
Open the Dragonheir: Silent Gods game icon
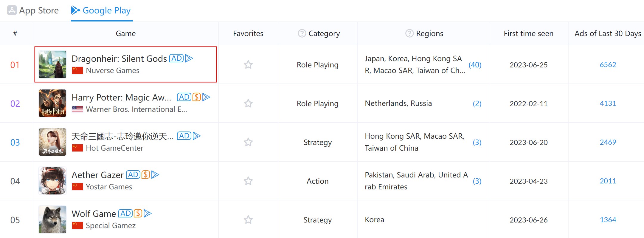[52, 64]
